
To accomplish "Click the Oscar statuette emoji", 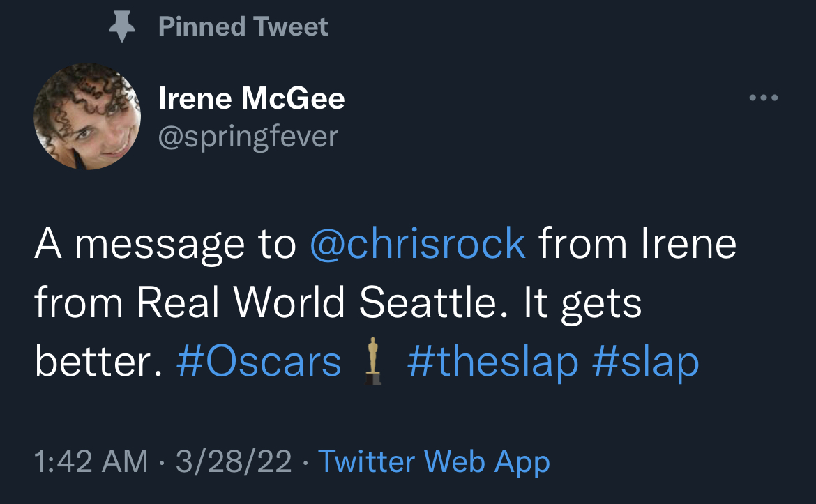I will (x=372, y=362).
